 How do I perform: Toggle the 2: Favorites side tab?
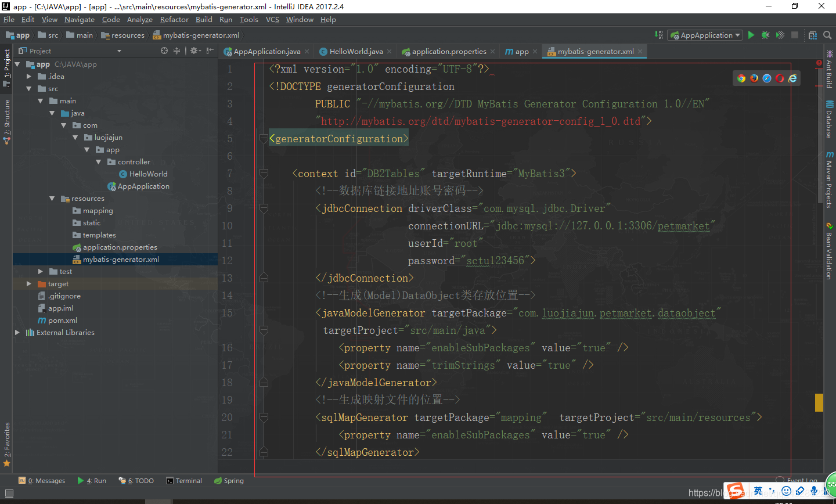coord(6,444)
